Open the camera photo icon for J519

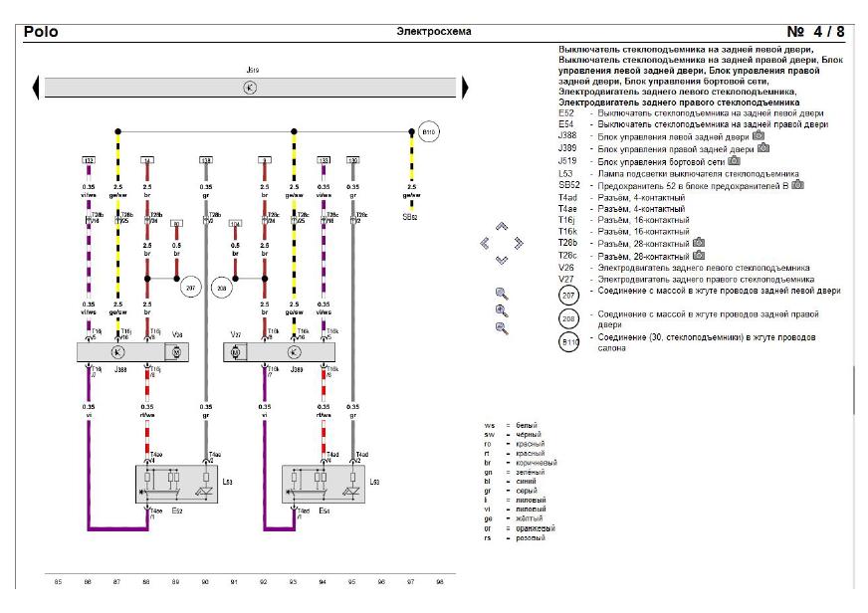point(734,160)
